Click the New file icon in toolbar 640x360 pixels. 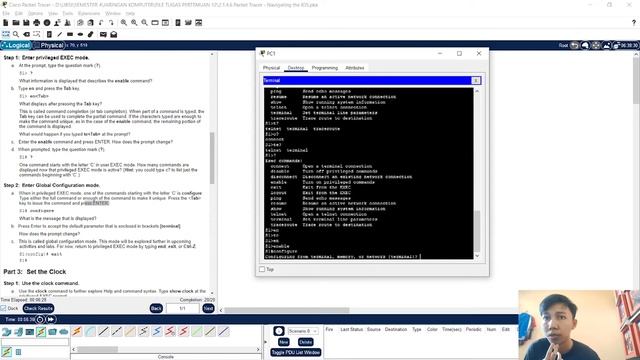(x=6, y=23)
